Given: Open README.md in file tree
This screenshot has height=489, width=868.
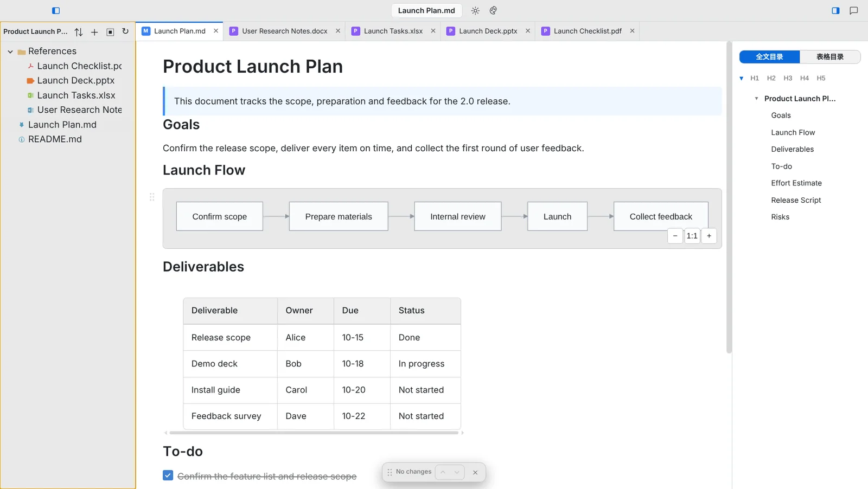Looking at the screenshot, I should coord(55,139).
